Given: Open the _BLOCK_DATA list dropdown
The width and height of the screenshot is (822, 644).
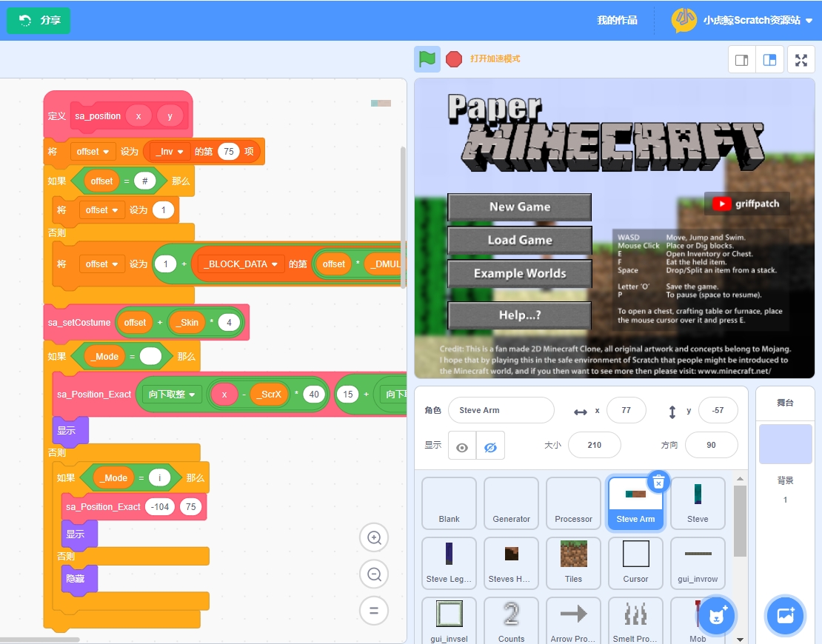Looking at the screenshot, I should (240, 264).
